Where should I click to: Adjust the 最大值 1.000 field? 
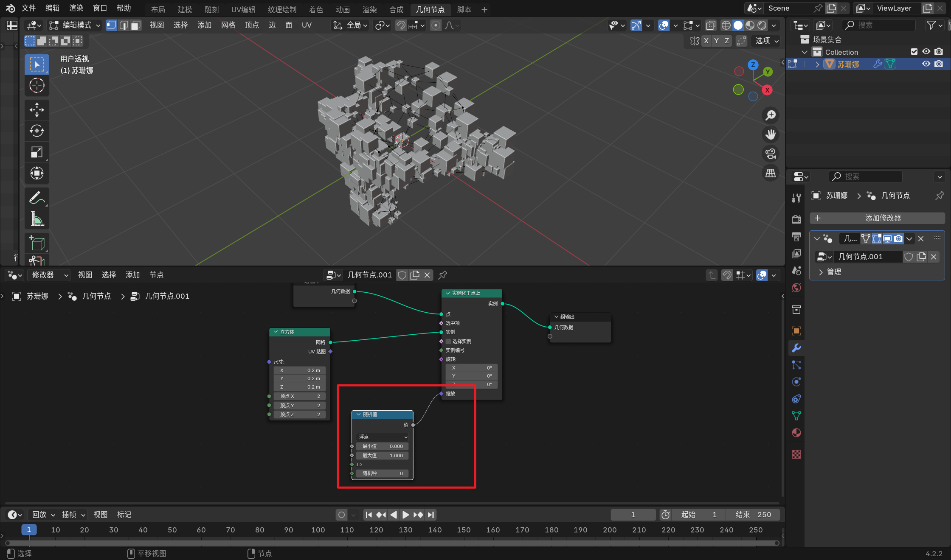pyautogui.click(x=383, y=456)
